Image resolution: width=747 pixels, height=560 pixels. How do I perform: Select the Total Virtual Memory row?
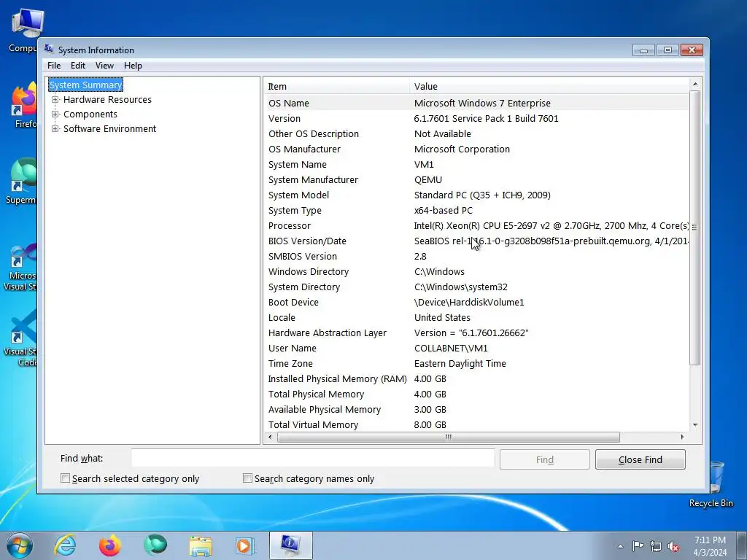point(476,425)
